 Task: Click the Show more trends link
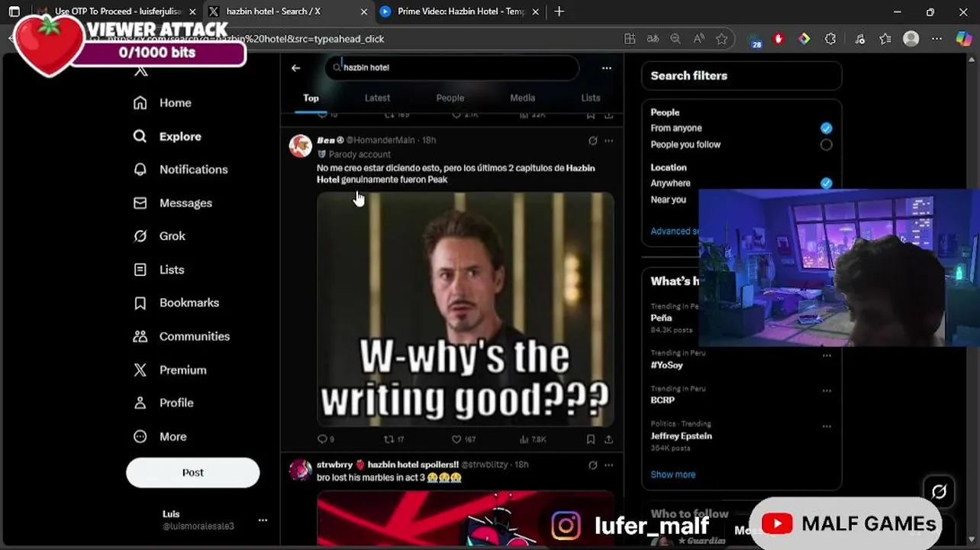(x=673, y=474)
